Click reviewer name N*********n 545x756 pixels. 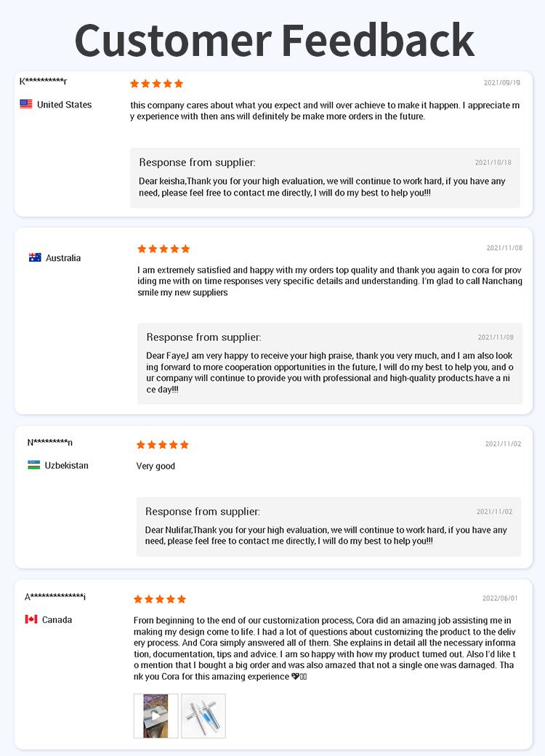(x=49, y=442)
